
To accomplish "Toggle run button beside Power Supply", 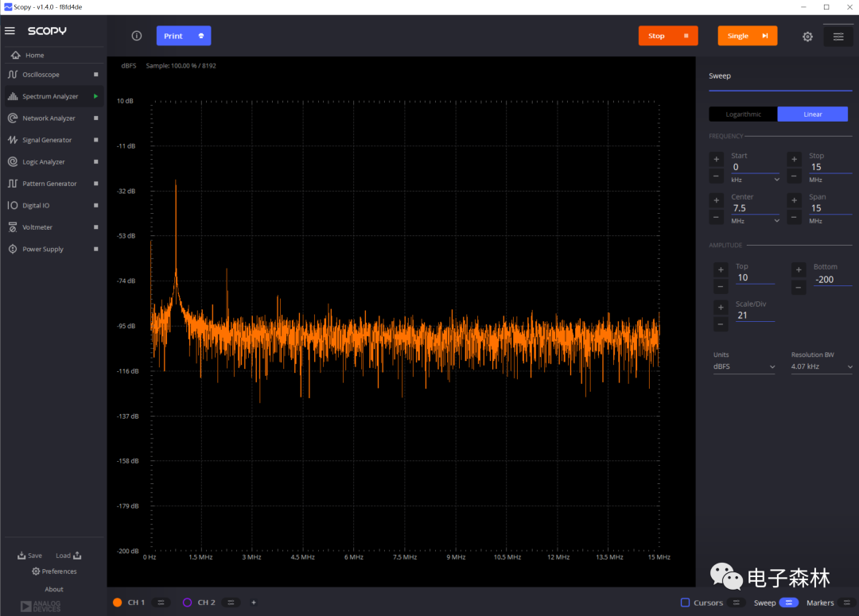I will (96, 249).
